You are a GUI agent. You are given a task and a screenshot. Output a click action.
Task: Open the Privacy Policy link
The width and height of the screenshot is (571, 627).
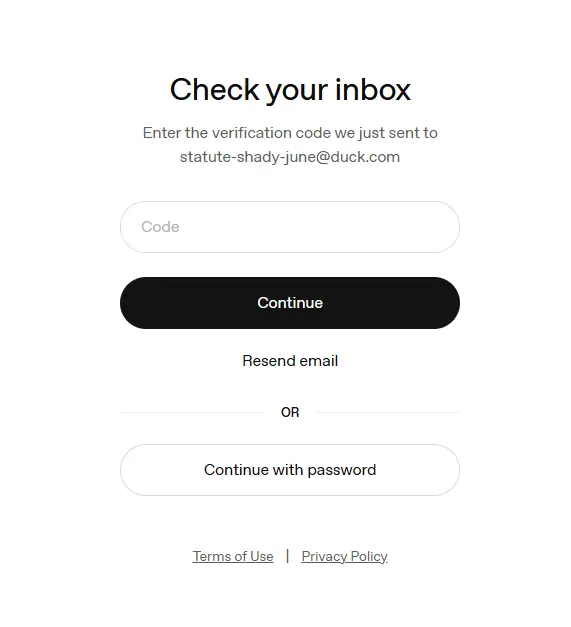344,556
